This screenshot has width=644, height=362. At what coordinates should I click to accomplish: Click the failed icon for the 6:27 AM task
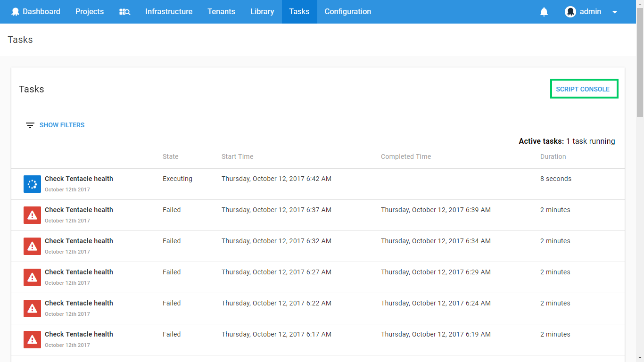32,277
